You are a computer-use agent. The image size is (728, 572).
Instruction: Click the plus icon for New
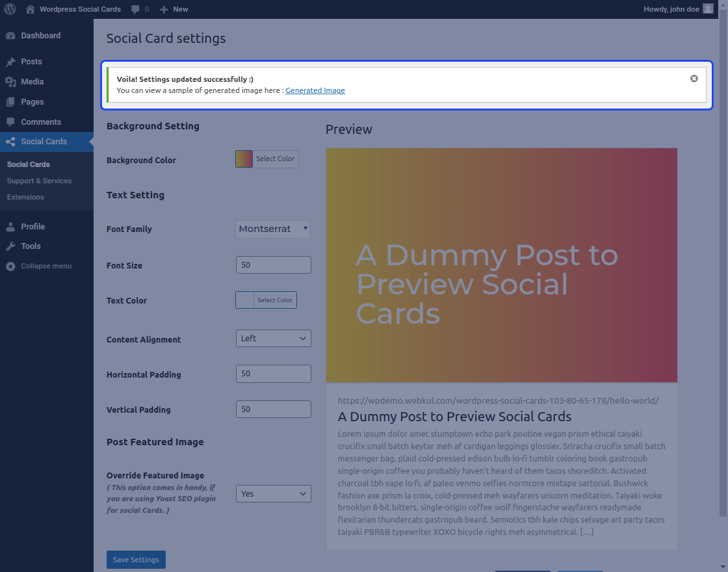(163, 9)
